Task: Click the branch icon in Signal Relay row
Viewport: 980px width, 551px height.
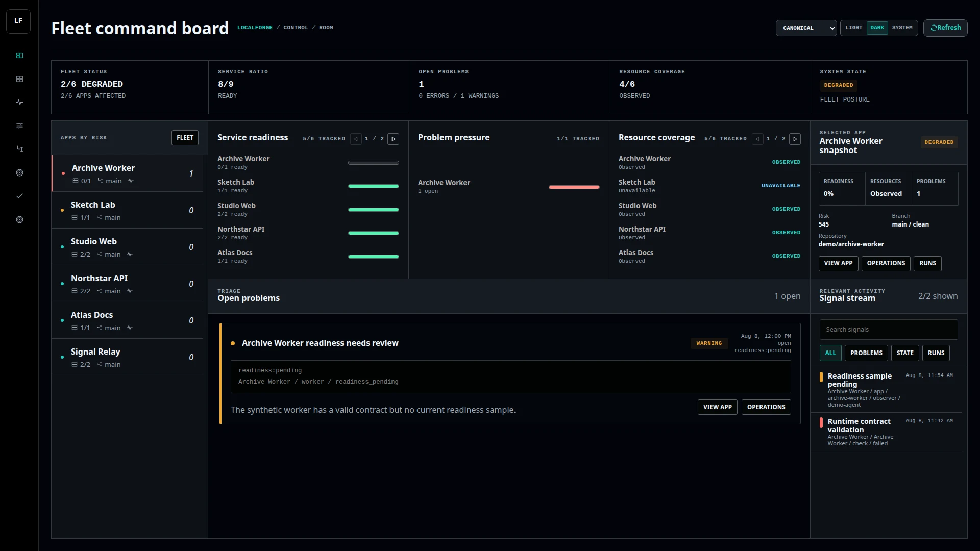Action: [99, 364]
